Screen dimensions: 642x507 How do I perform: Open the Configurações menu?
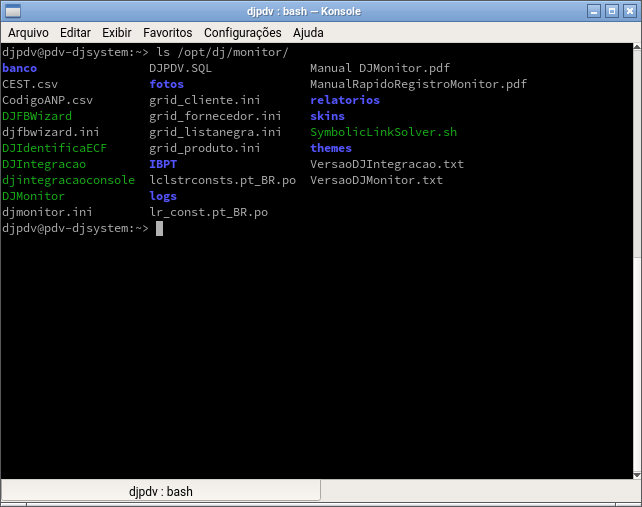tap(243, 33)
